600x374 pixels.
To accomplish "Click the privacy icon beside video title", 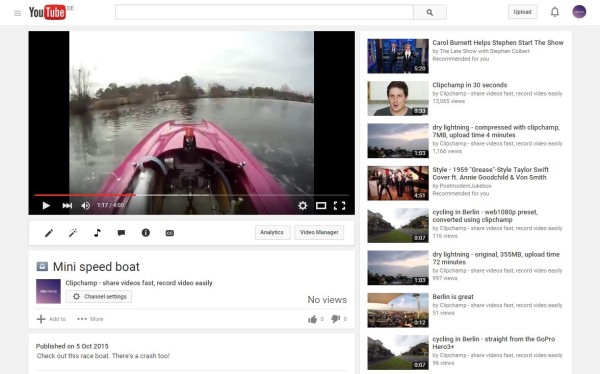I will pyautogui.click(x=42, y=266).
